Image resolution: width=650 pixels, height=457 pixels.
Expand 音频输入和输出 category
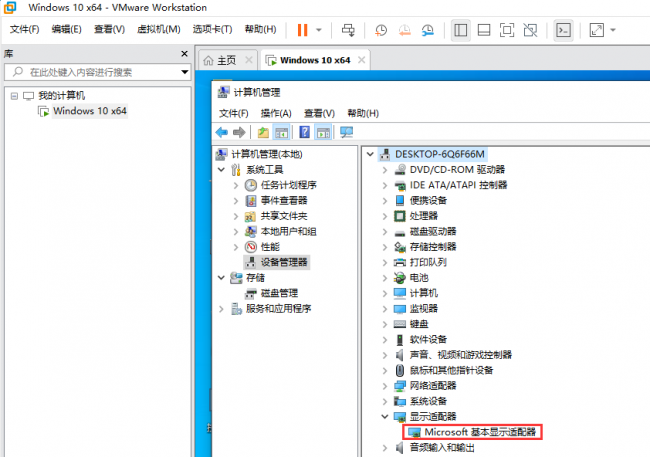click(385, 448)
